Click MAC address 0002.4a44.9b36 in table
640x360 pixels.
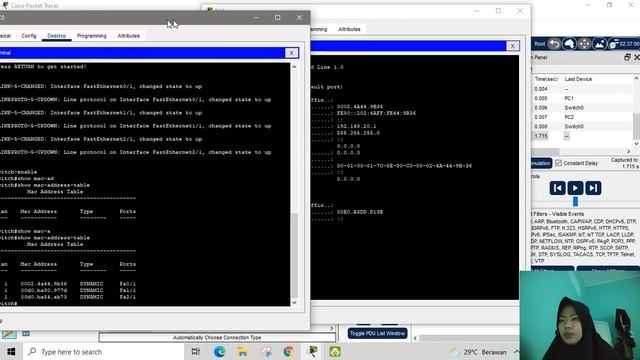point(44,284)
